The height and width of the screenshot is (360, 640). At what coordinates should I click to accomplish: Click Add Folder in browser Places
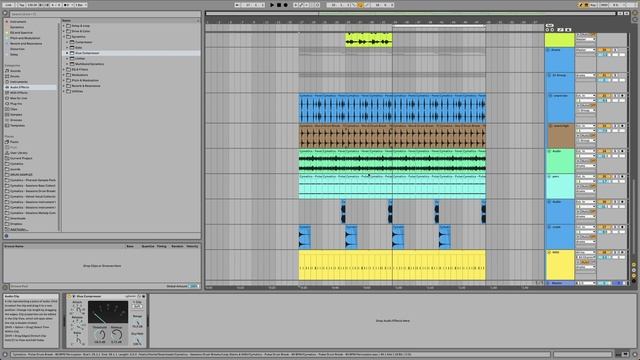pos(19,229)
